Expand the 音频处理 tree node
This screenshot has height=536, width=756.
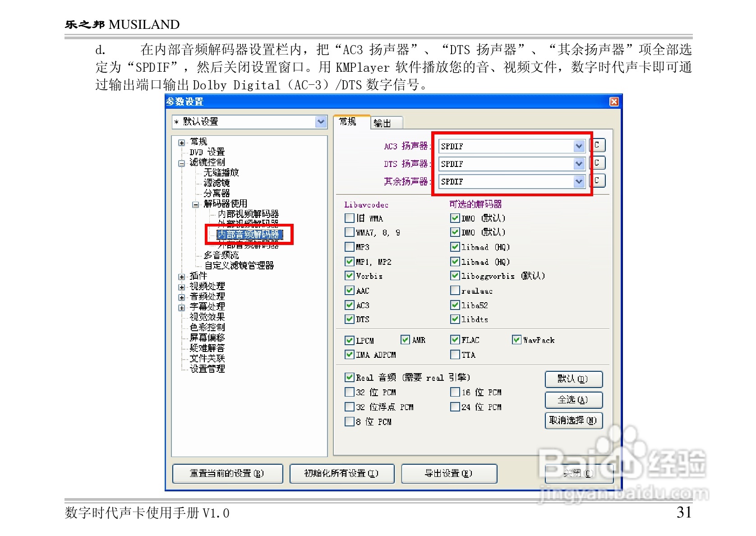[x=182, y=296]
